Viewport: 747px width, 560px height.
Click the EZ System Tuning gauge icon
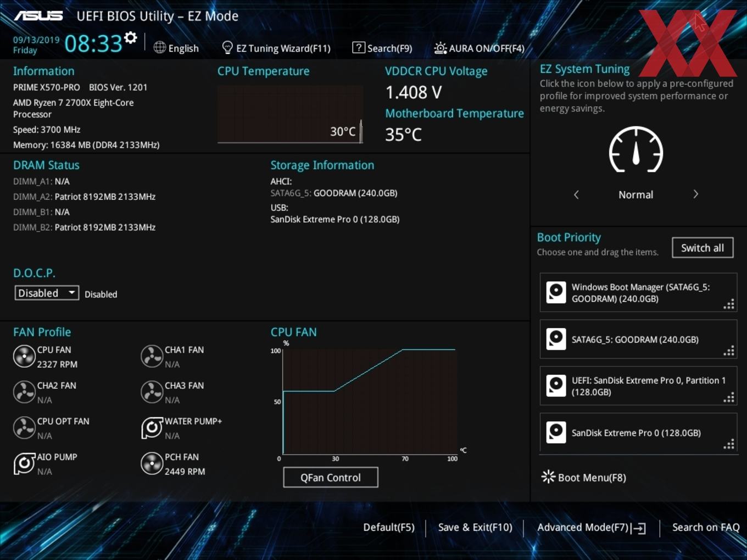click(x=636, y=149)
